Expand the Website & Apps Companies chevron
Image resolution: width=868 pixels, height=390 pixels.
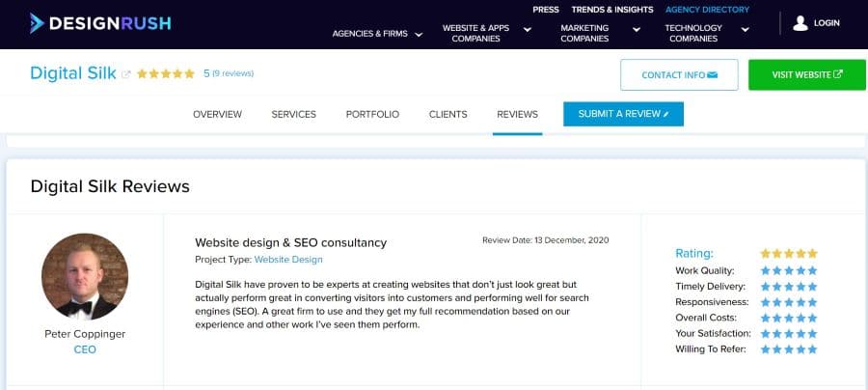528,29
